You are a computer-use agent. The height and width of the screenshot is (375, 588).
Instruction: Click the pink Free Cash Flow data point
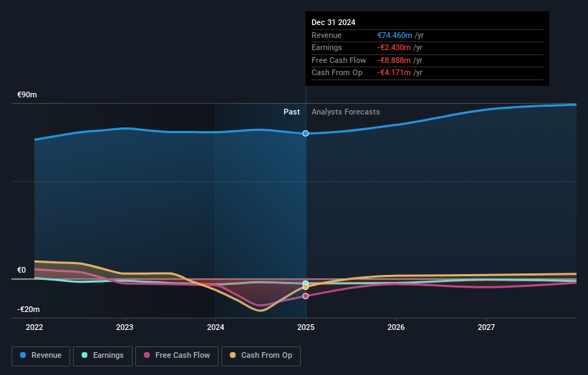click(306, 296)
